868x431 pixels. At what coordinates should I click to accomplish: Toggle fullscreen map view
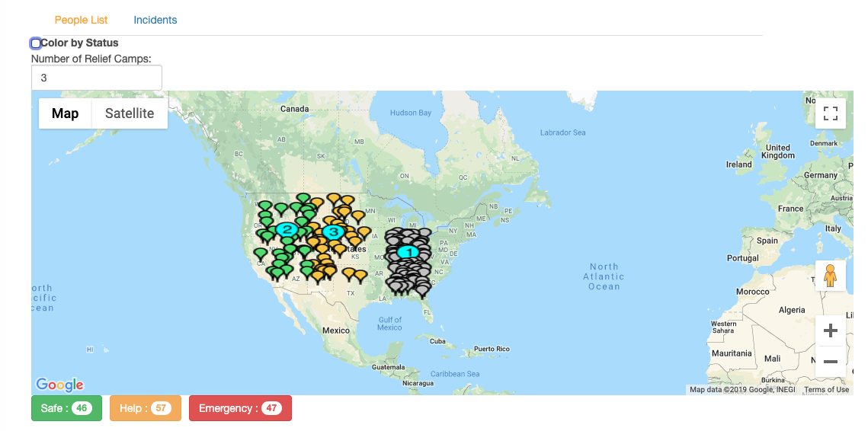tap(831, 113)
